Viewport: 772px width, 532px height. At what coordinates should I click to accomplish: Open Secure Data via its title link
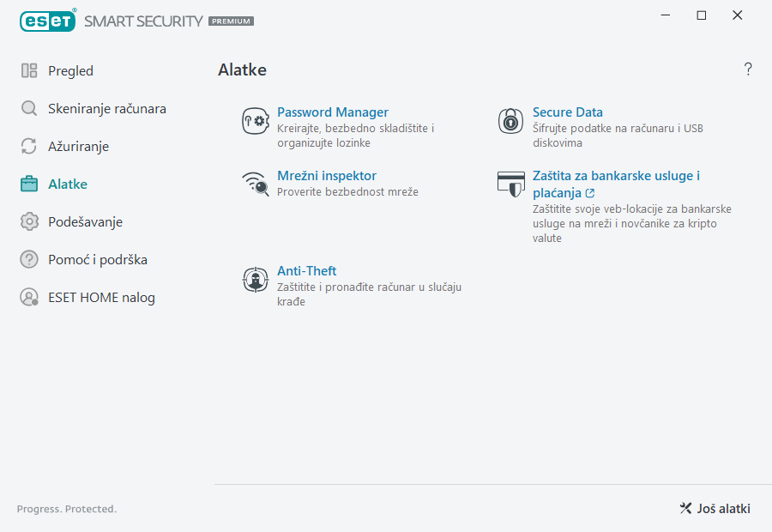coord(567,112)
